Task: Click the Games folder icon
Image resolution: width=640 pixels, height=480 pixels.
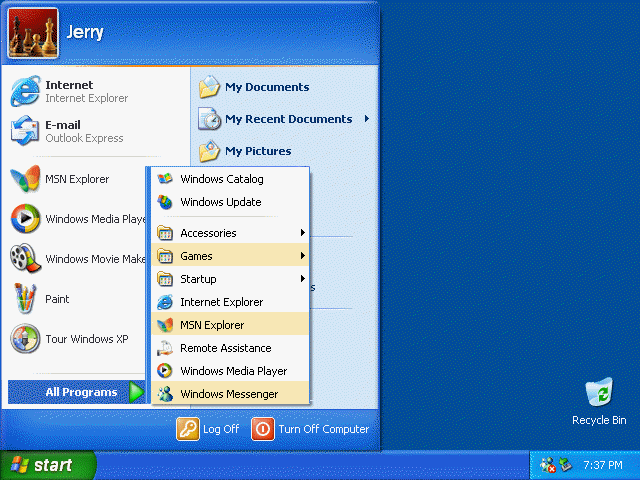Action: [x=165, y=256]
